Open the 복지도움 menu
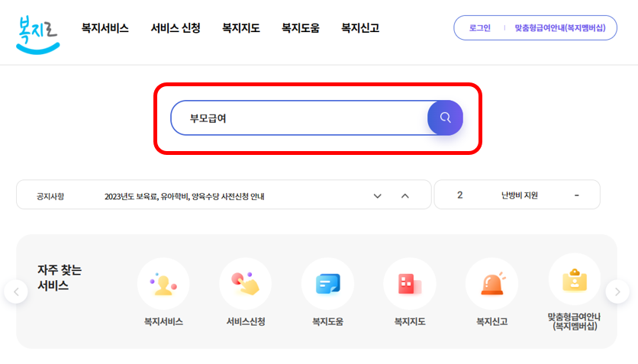The height and width of the screenshot is (364, 638). click(x=301, y=28)
